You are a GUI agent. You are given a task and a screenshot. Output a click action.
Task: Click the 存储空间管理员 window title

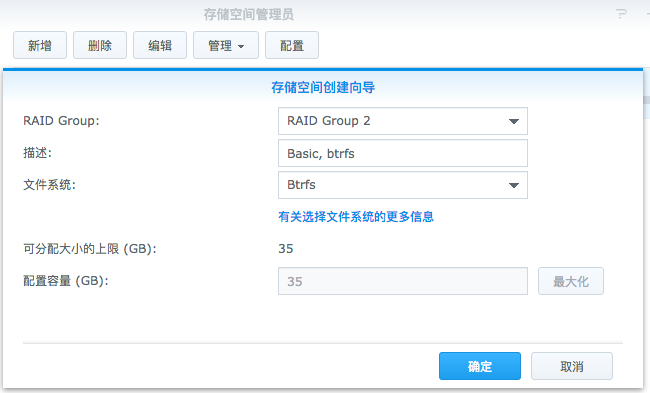(x=248, y=15)
